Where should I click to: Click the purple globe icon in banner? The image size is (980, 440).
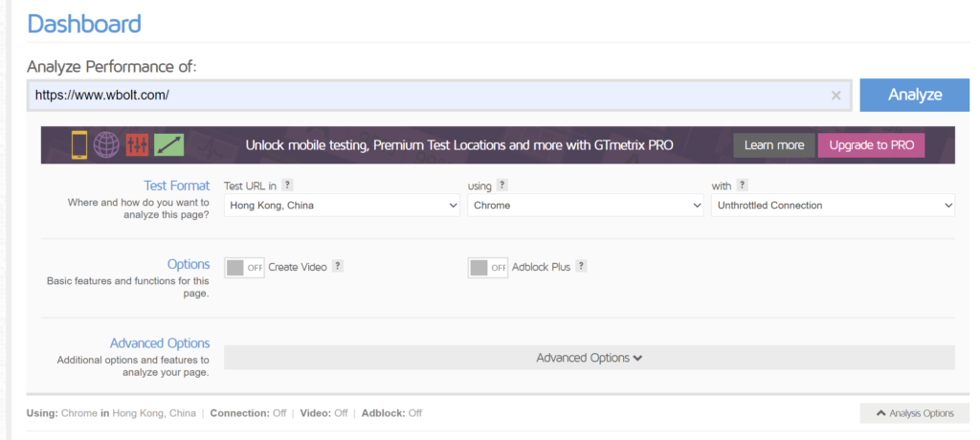tap(107, 145)
